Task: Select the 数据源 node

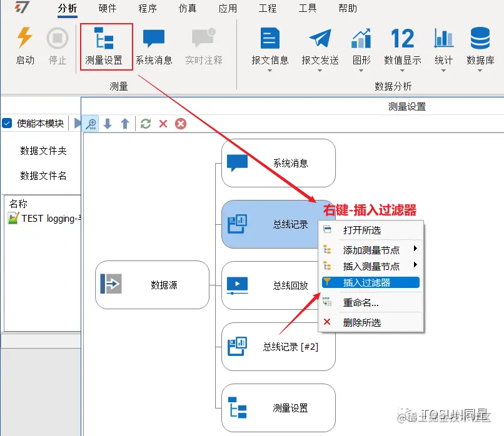Action: [x=153, y=285]
